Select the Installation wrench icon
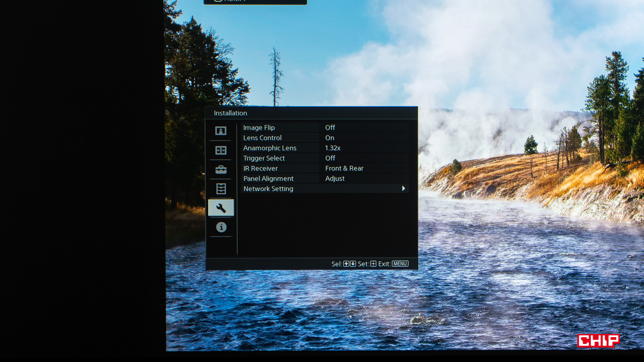Image resolution: width=644 pixels, height=362 pixels. point(221,208)
